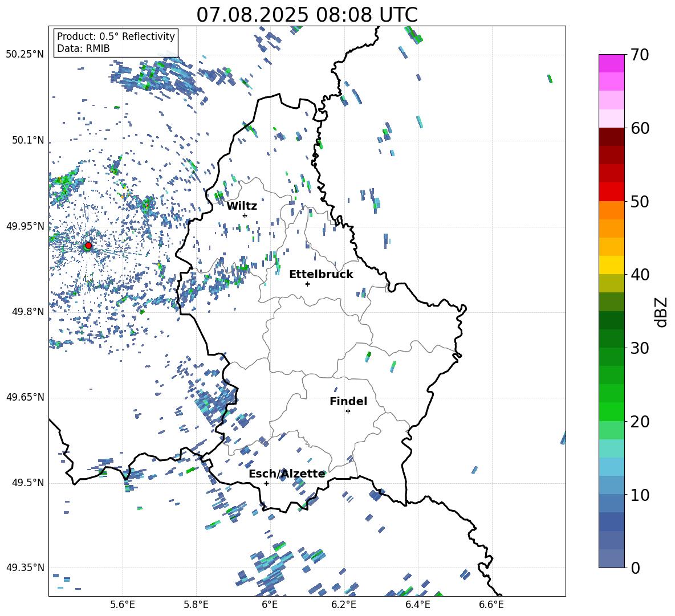Click the 70 tick label on colorbar
675x616 pixels.
pos(639,55)
